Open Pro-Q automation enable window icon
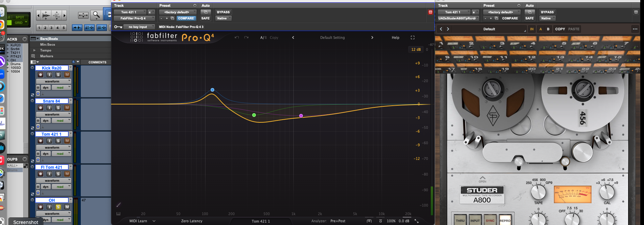Viewport: 644px width, 225px height. pyautogui.click(x=205, y=12)
